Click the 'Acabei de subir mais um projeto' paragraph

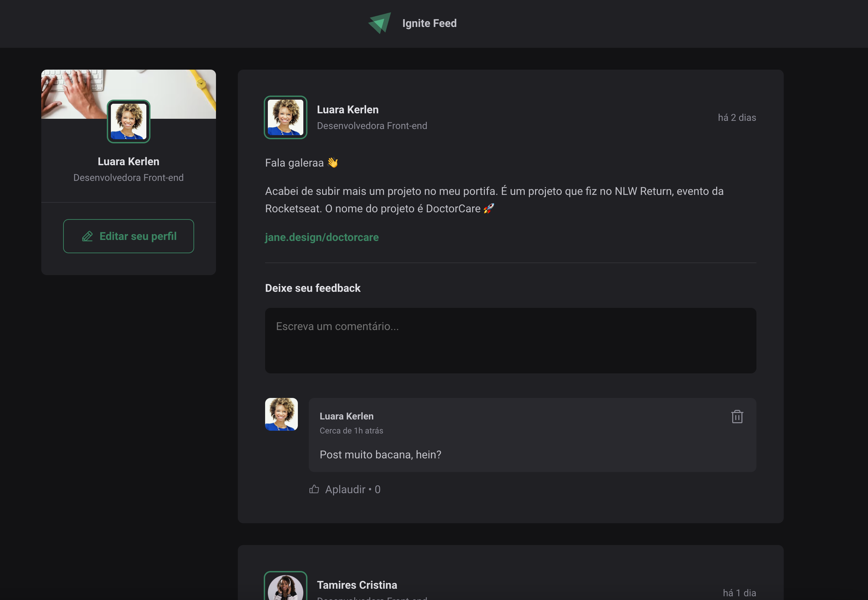pyautogui.click(x=494, y=200)
